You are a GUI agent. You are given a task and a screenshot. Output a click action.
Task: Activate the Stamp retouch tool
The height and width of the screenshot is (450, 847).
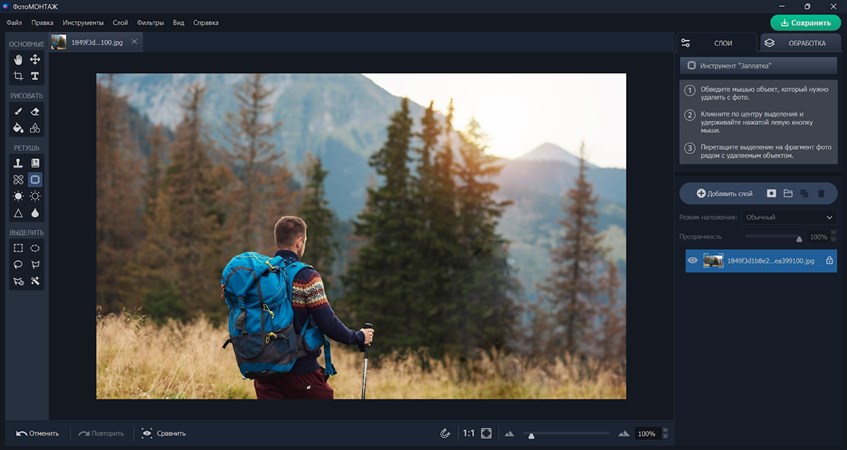18,163
